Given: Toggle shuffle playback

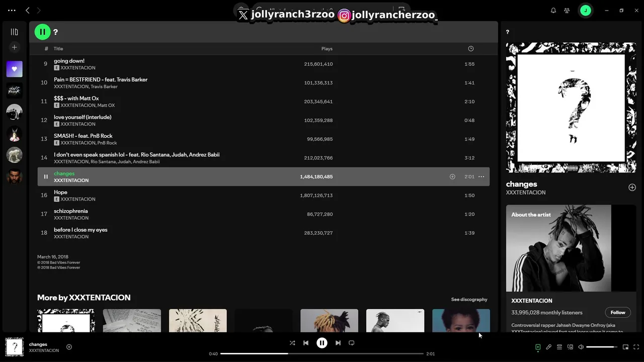Looking at the screenshot, I should pyautogui.click(x=292, y=343).
